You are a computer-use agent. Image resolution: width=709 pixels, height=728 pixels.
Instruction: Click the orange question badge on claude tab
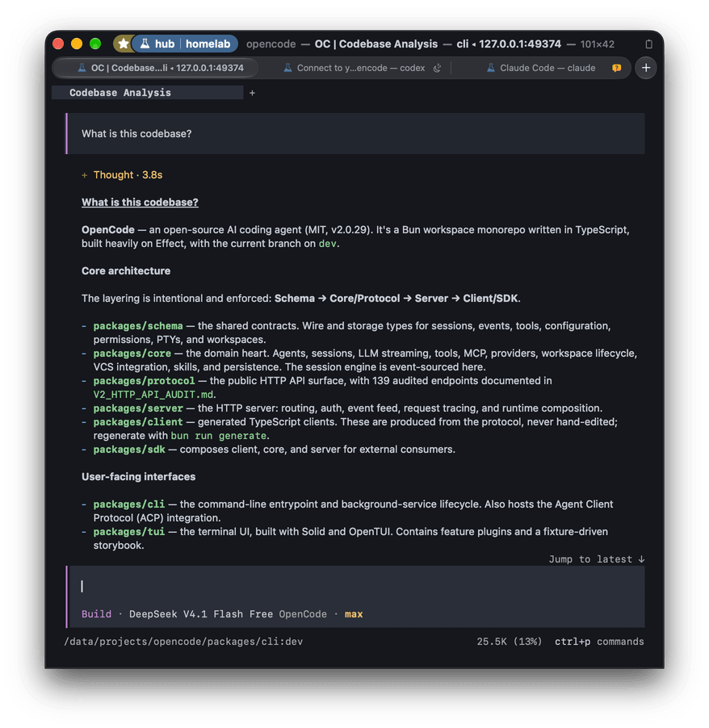(616, 69)
